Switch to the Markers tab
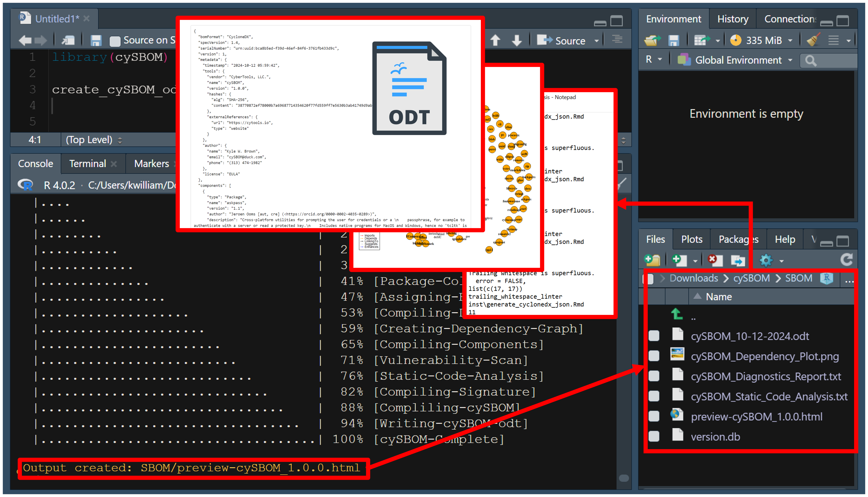Image resolution: width=868 pixels, height=497 pixels. coord(152,163)
